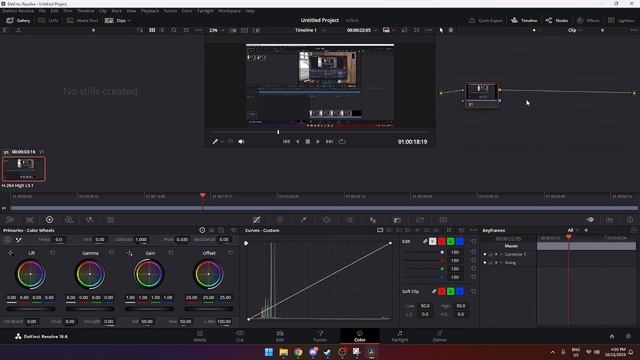
Task: Open the Color menu
Action: [x=187, y=11]
